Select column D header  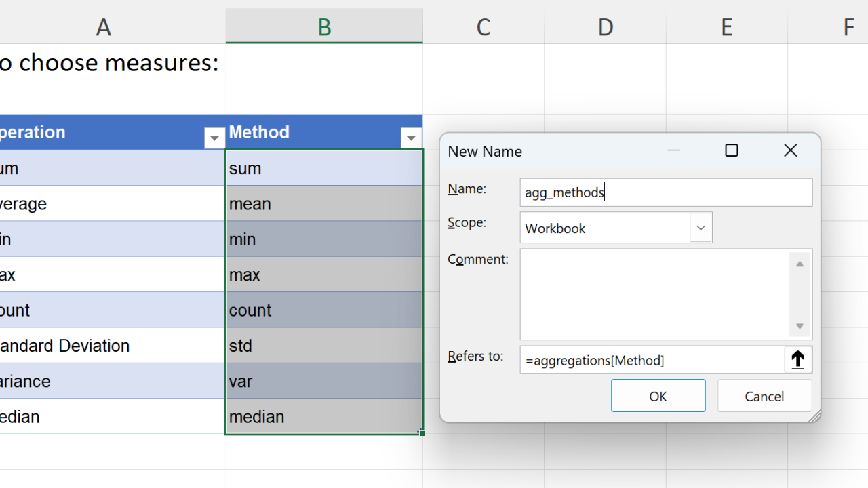coord(605,27)
